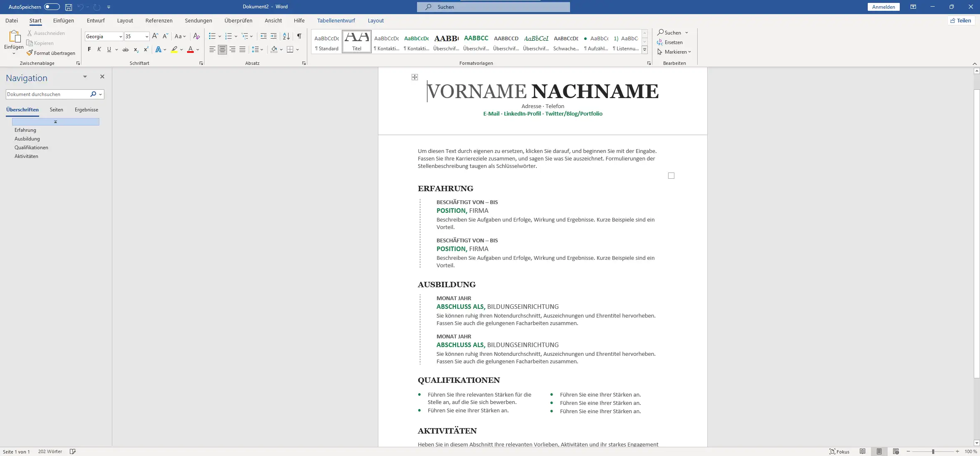This screenshot has width=980, height=456.
Task: Show paragraph marks with the pilcrow icon
Action: [x=299, y=36]
